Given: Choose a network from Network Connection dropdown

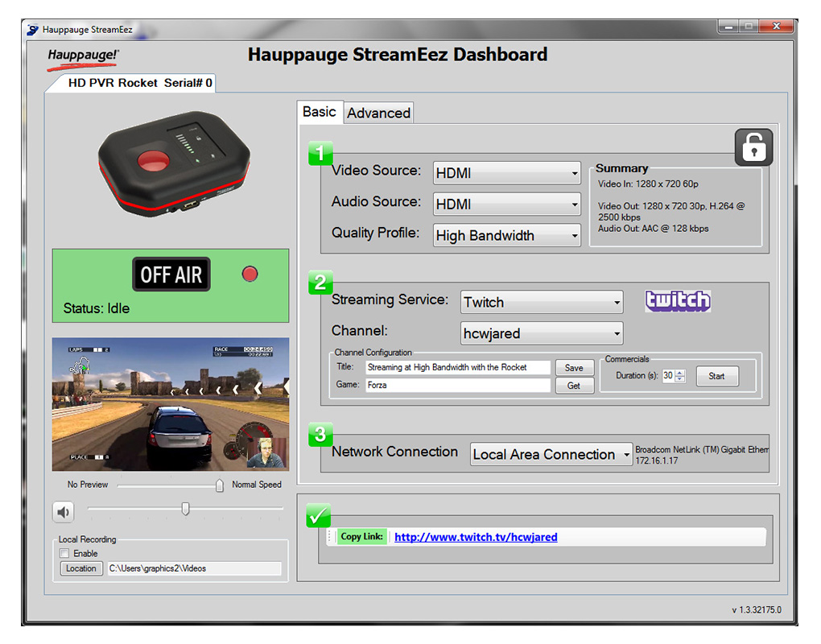Looking at the screenshot, I should pos(551,455).
